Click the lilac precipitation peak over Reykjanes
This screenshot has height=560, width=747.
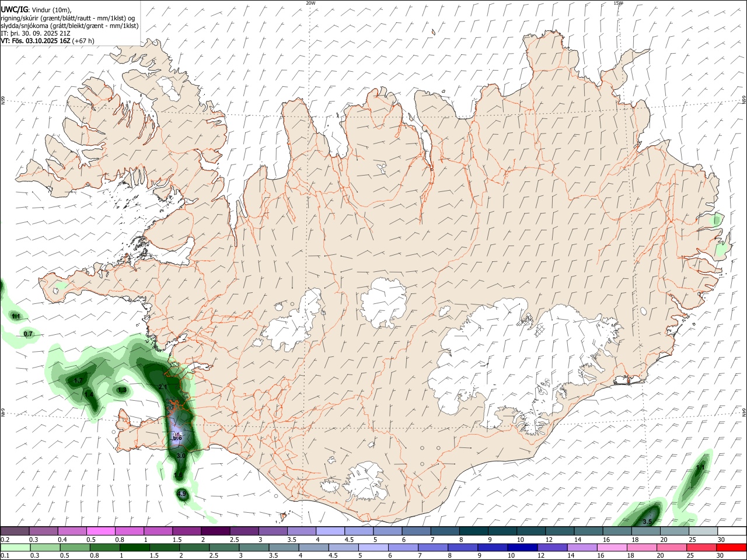(x=177, y=435)
